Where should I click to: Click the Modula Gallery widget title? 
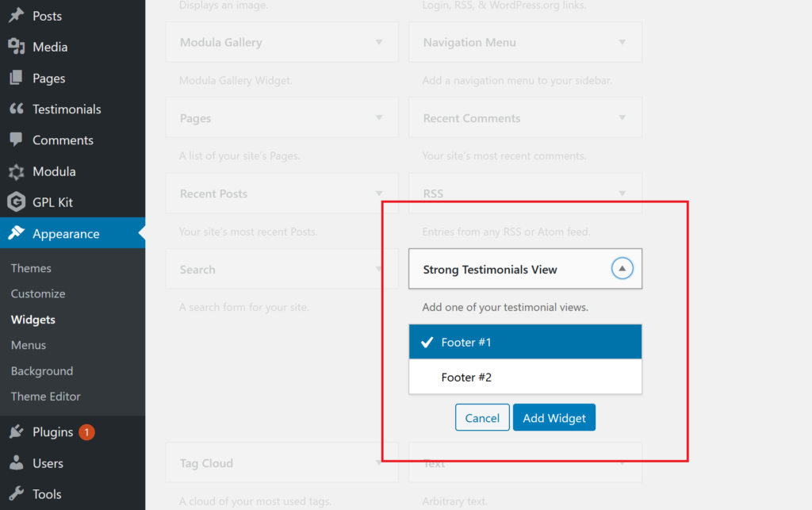coord(221,43)
